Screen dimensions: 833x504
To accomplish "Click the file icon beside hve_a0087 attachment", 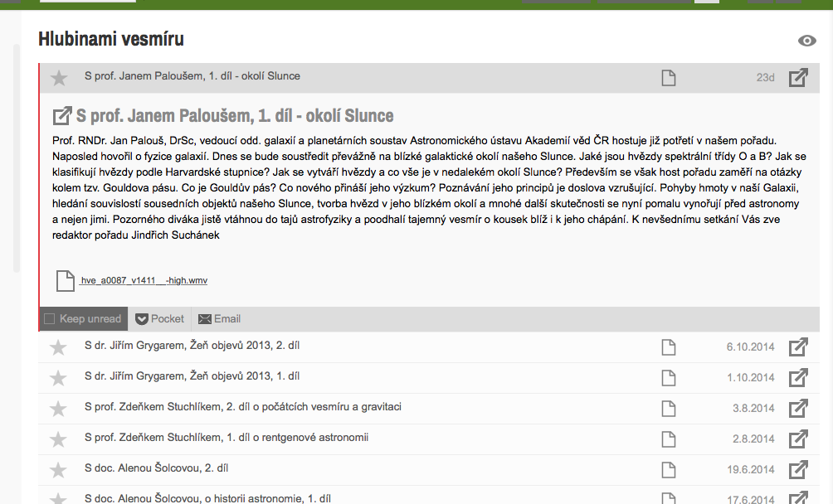I will click(66, 281).
